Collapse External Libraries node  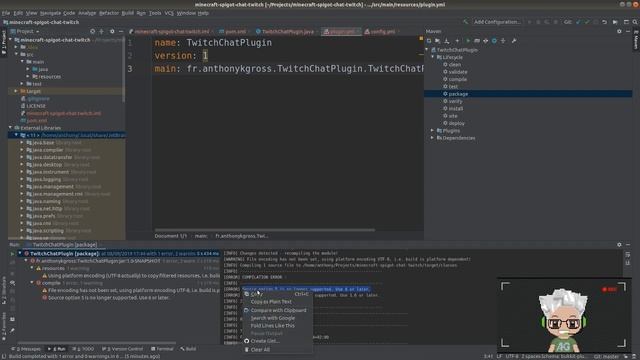(11, 128)
